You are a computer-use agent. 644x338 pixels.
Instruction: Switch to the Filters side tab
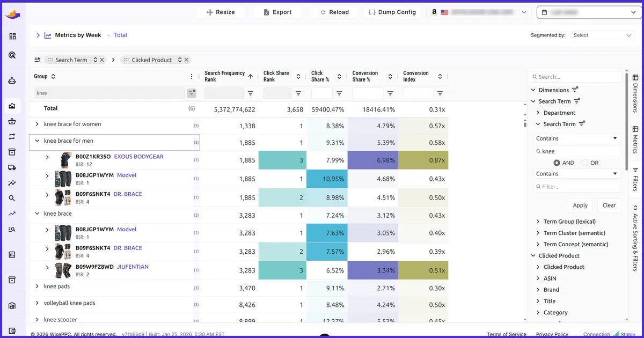point(634,180)
